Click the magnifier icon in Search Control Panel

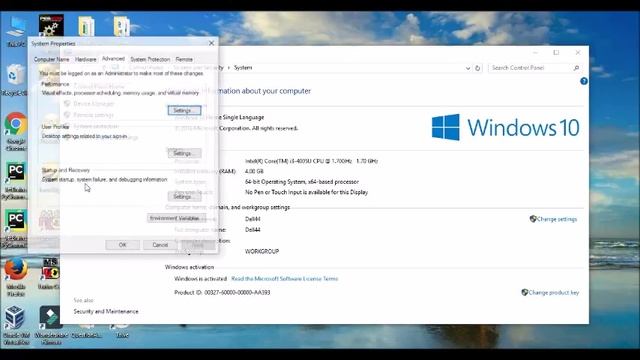point(576,68)
